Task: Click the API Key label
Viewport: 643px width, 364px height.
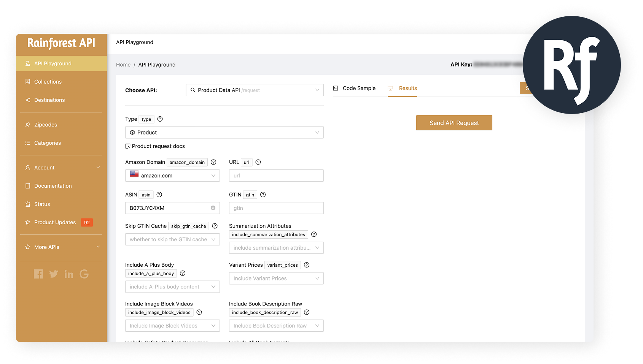Action: click(461, 65)
